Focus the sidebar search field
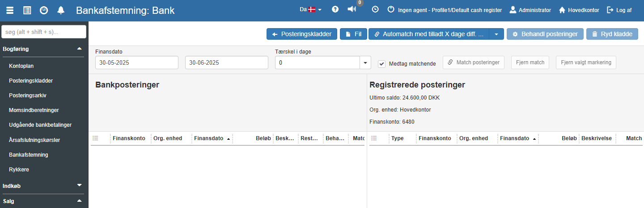This screenshot has width=644, height=208. pos(44,32)
